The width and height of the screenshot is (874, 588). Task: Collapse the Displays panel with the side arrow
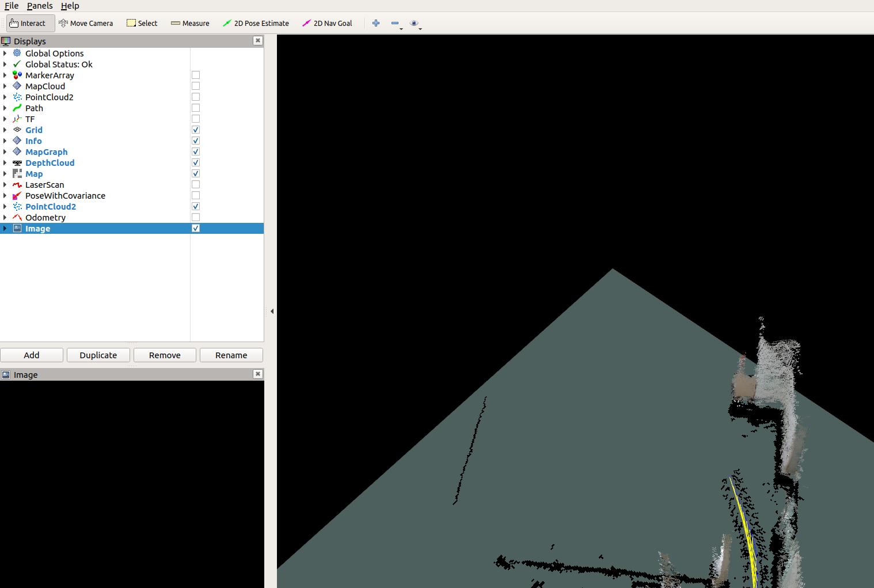(x=272, y=311)
